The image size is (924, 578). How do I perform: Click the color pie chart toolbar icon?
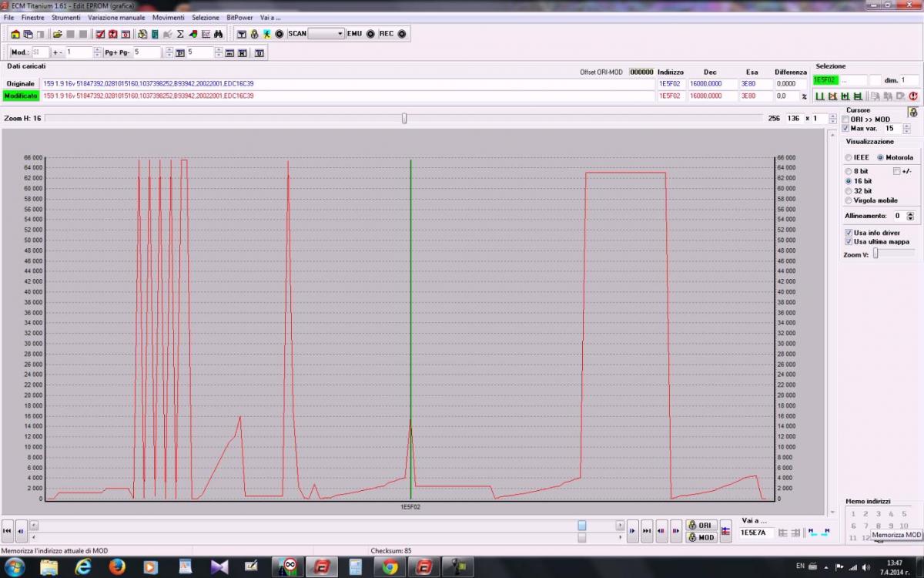tap(192, 34)
